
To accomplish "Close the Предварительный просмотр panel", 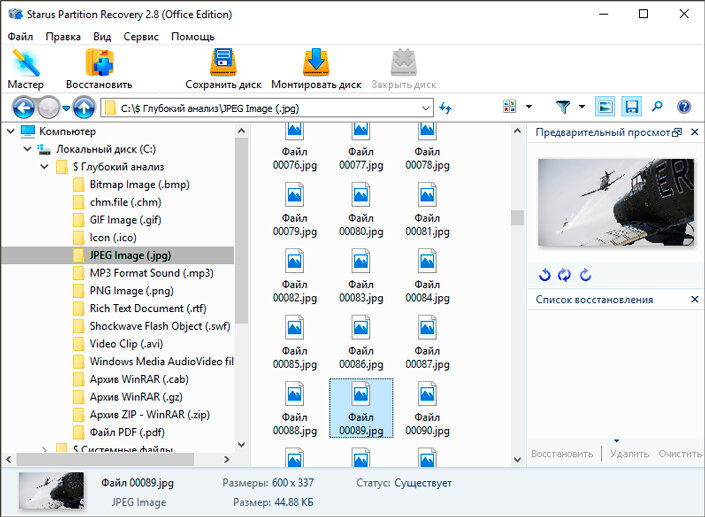I will point(695,132).
